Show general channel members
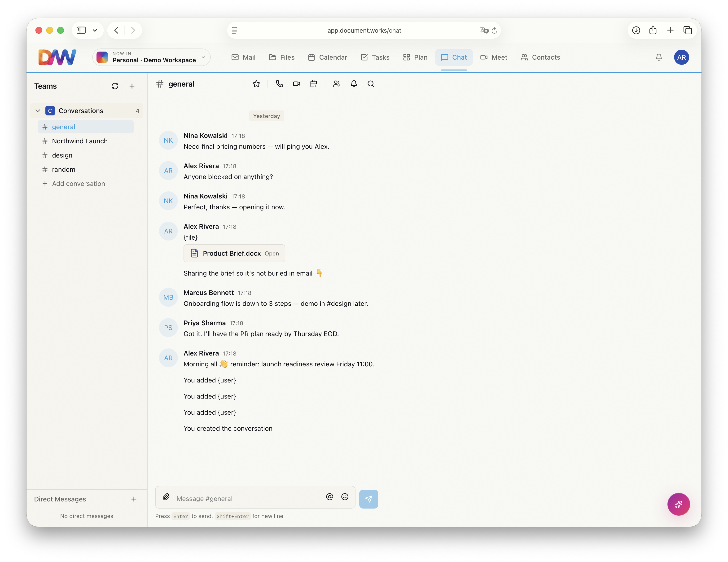Screen dimensions: 728x562 337,84
